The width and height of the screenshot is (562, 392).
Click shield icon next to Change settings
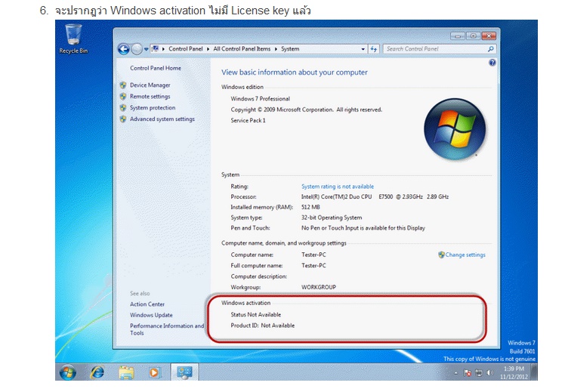[x=441, y=255]
